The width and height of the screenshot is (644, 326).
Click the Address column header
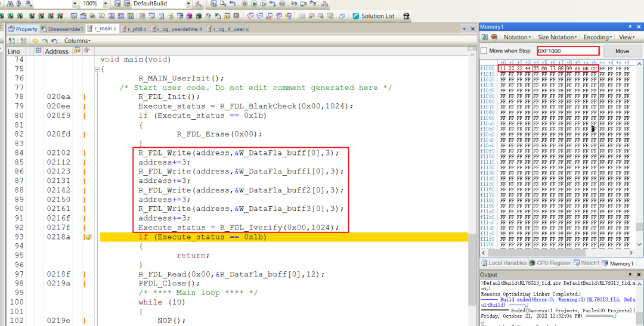tap(56, 51)
